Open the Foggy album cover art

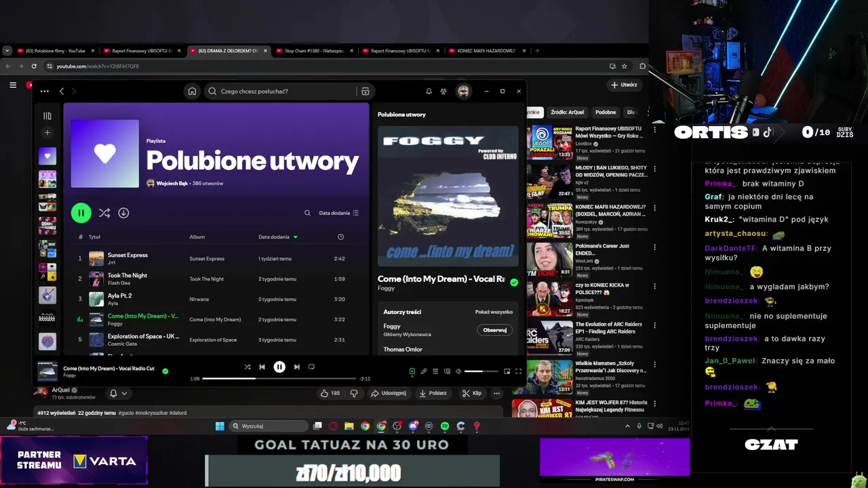point(448,196)
